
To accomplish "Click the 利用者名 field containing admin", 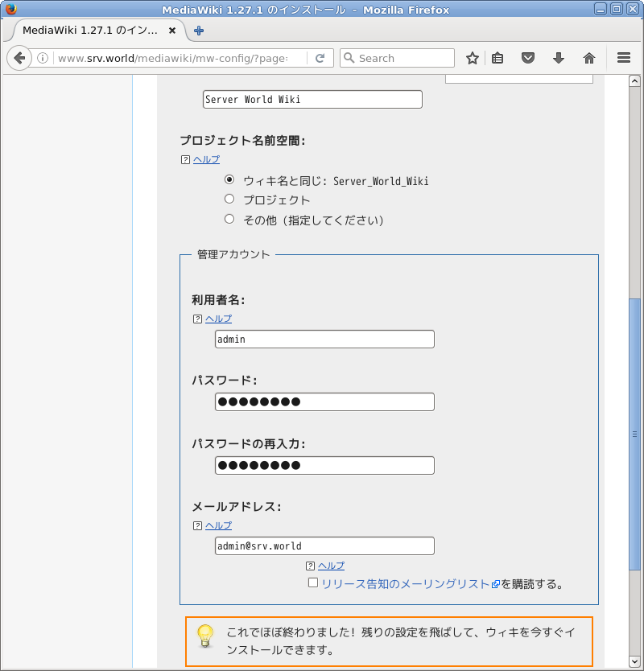I will [324, 339].
